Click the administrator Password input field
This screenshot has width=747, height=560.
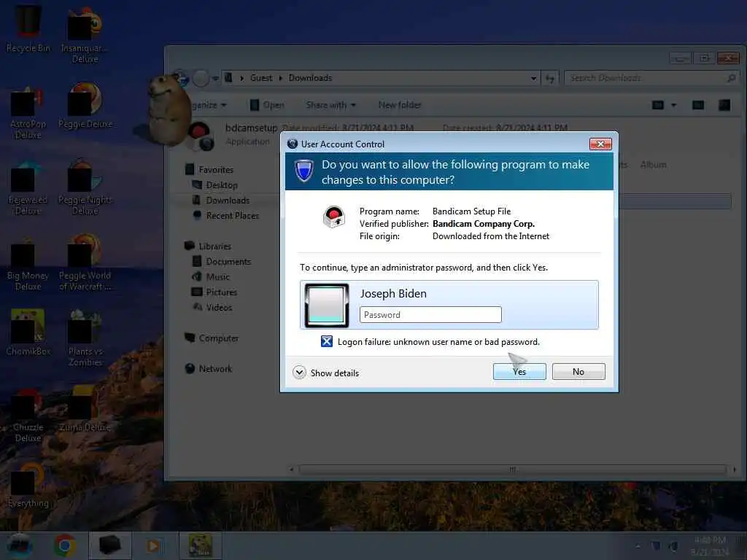coord(430,315)
